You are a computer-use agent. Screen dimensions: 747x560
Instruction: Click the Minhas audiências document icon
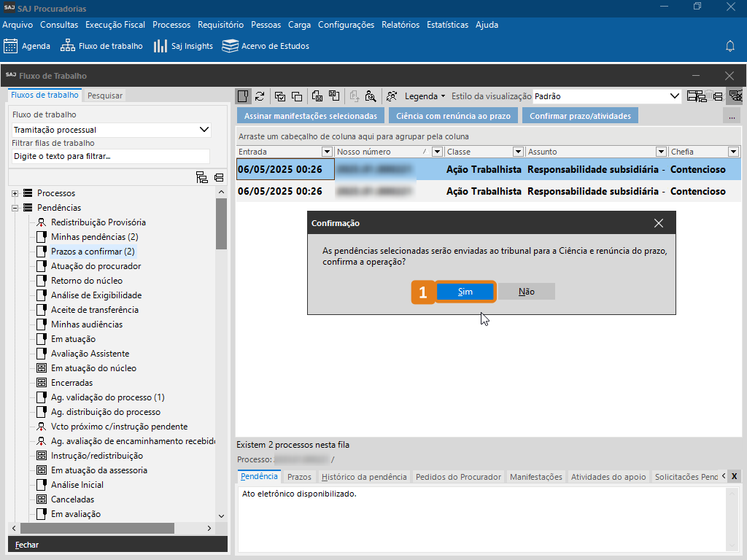(42, 324)
